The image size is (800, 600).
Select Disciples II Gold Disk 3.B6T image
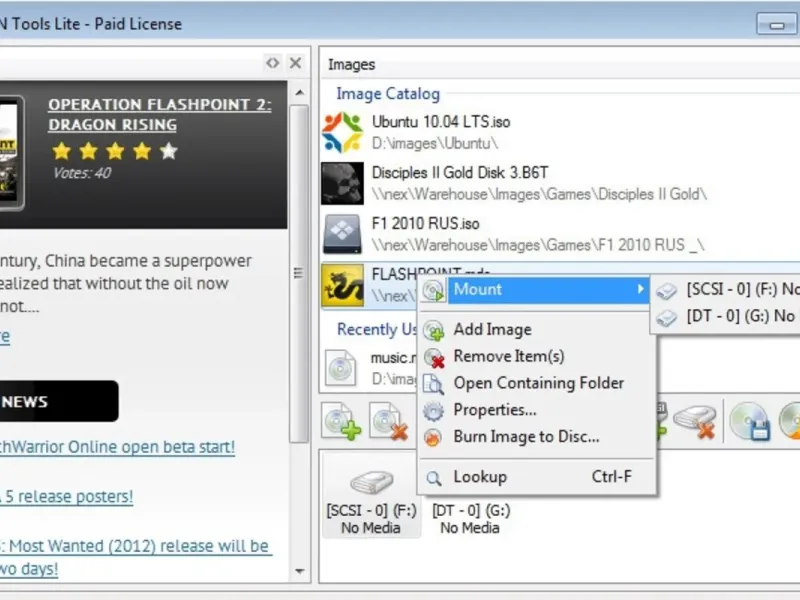pyautogui.click(x=560, y=183)
